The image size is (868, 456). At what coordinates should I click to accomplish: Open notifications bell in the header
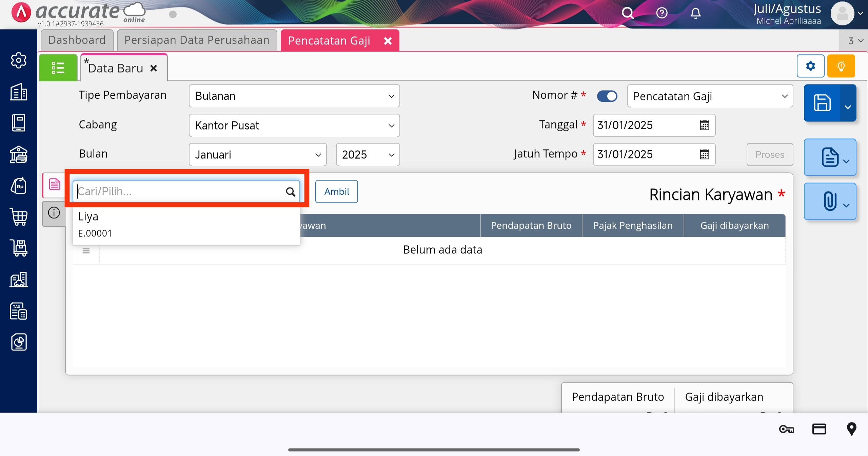[x=695, y=13]
